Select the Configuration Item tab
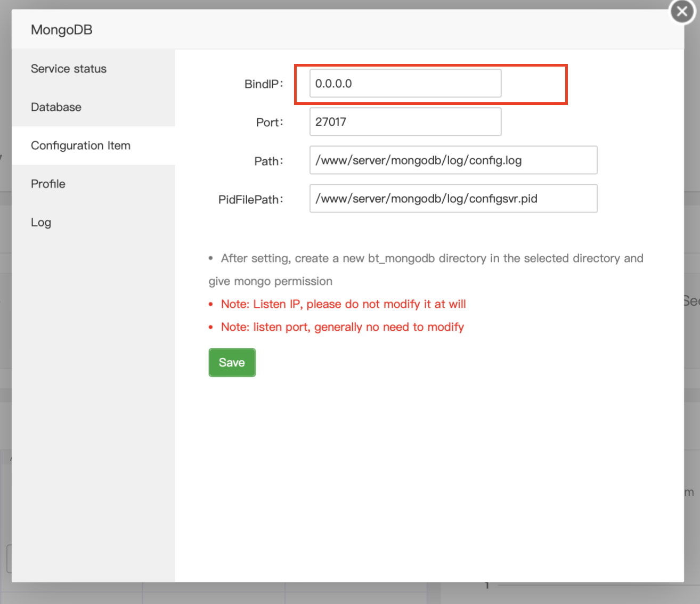This screenshot has width=700, height=604. 80,145
